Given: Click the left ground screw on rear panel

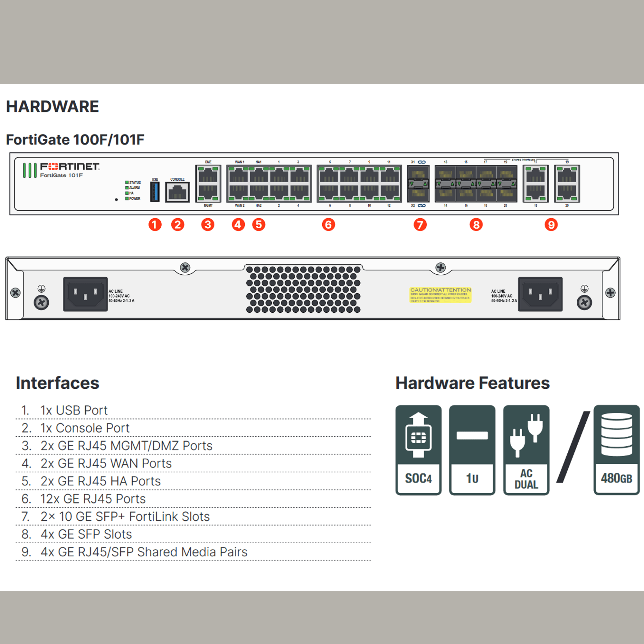Looking at the screenshot, I should pos(41,303).
